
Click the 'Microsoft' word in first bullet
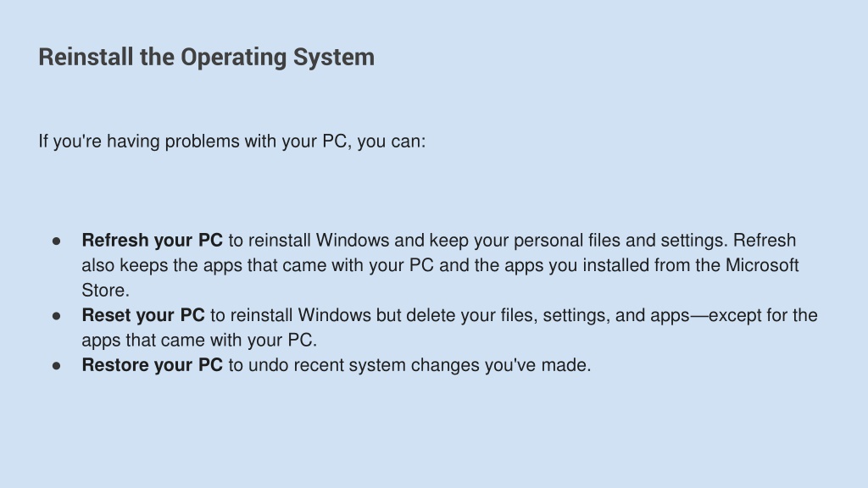click(762, 265)
